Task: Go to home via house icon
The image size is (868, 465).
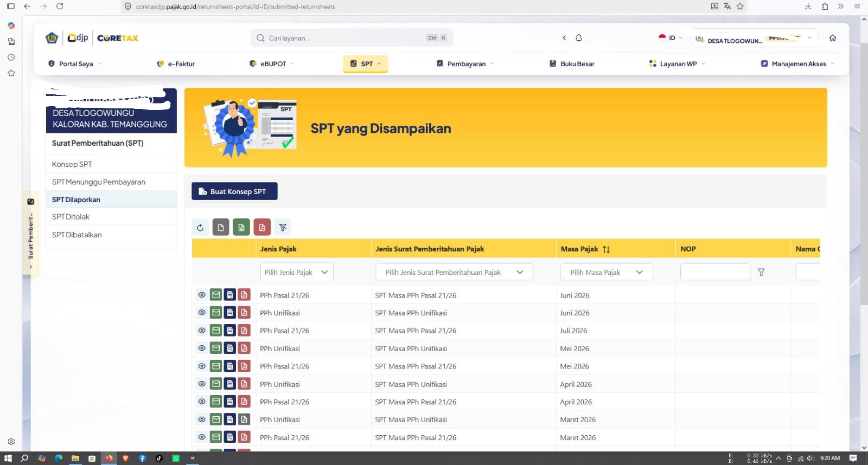Action: coord(833,38)
